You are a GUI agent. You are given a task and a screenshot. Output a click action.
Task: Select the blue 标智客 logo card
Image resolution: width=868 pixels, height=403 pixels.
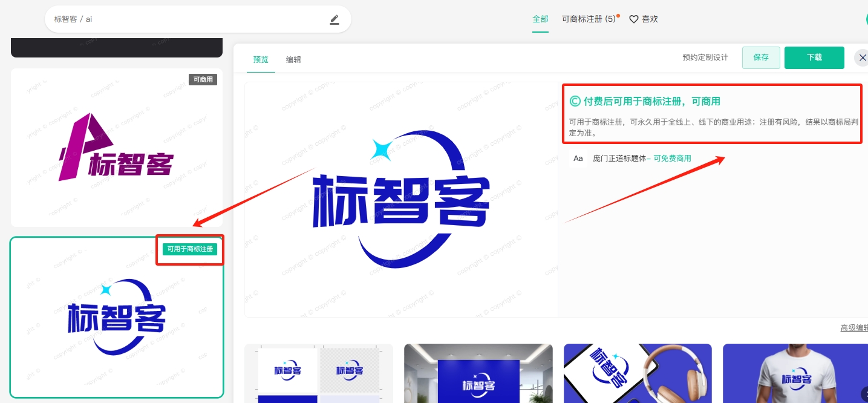117,317
